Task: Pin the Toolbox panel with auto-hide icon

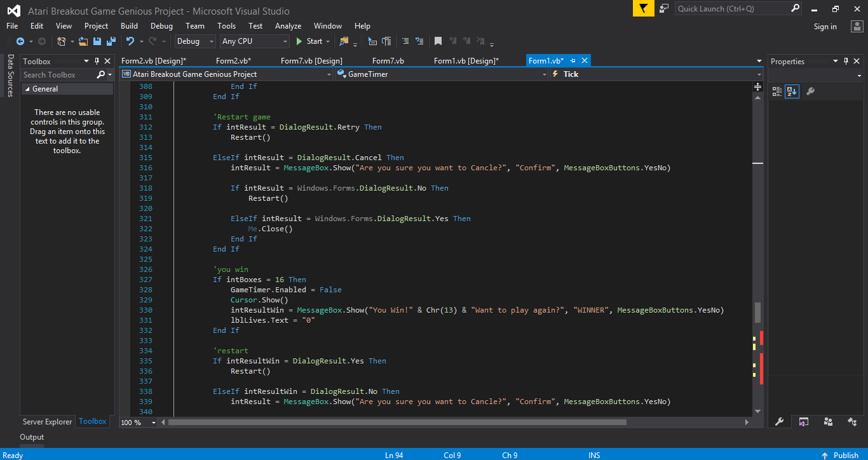Action: point(97,61)
